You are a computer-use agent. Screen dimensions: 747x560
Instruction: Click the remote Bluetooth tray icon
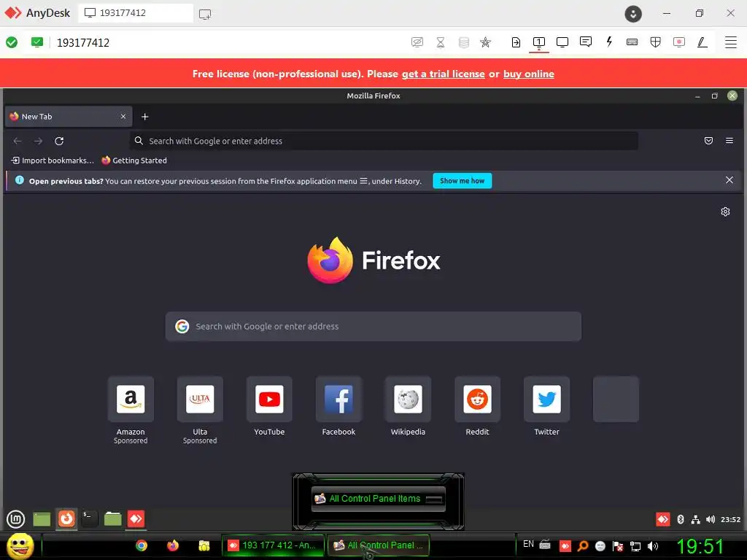click(x=681, y=519)
